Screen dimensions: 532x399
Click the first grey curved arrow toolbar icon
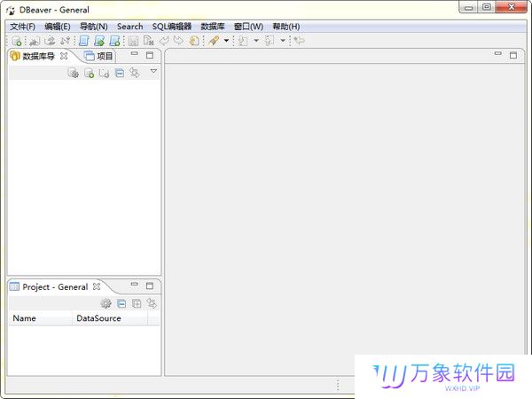tap(164, 41)
